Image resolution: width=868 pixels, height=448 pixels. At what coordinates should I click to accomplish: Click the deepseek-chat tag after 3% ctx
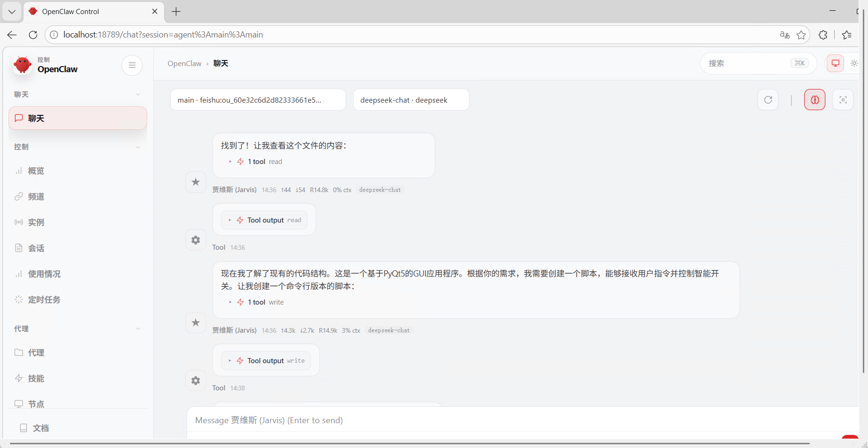pos(389,330)
